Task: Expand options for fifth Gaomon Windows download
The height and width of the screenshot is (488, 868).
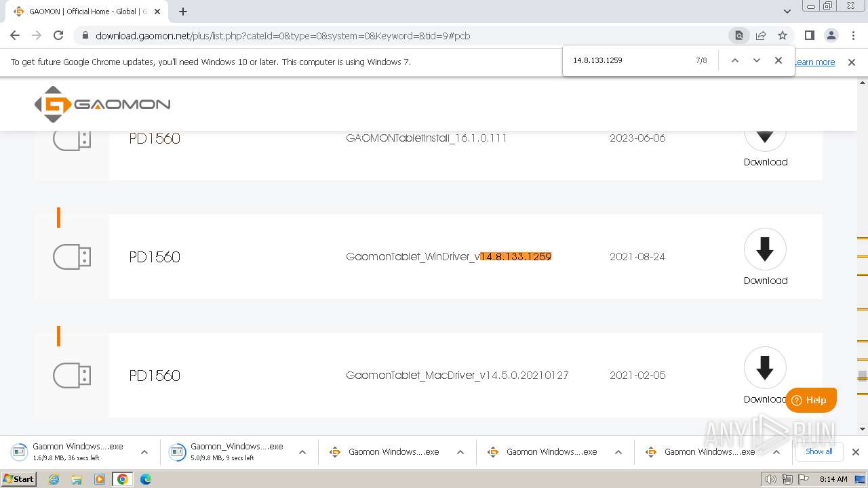Action: pyautogui.click(x=776, y=452)
